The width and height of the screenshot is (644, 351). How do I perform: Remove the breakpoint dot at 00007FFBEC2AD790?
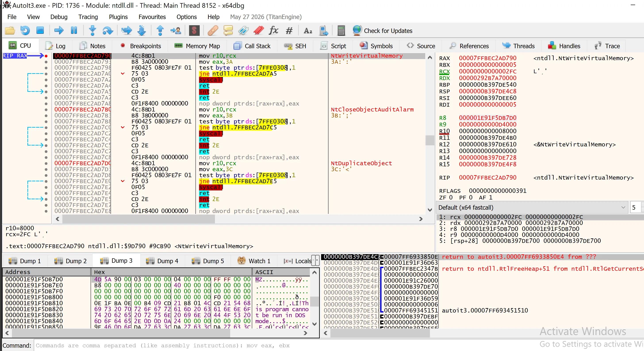point(46,56)
